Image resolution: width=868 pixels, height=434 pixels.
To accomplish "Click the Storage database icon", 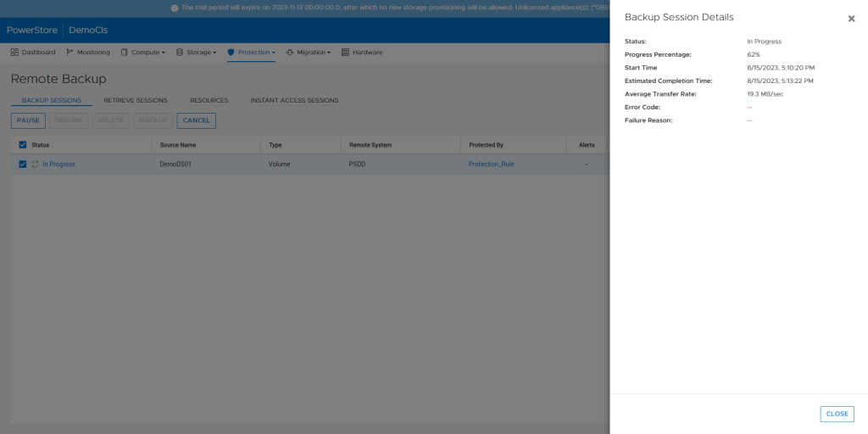I will tap(180, 53).
